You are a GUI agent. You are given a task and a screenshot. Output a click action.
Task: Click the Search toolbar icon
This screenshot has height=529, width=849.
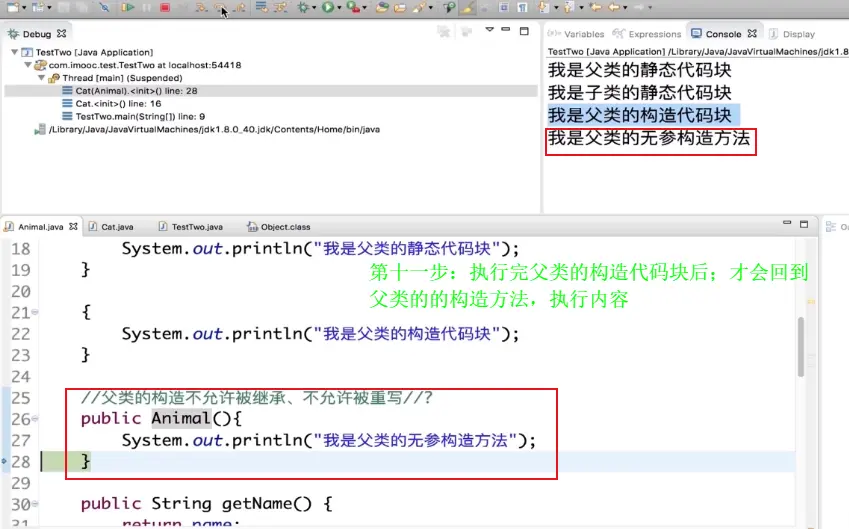point(419,7)
